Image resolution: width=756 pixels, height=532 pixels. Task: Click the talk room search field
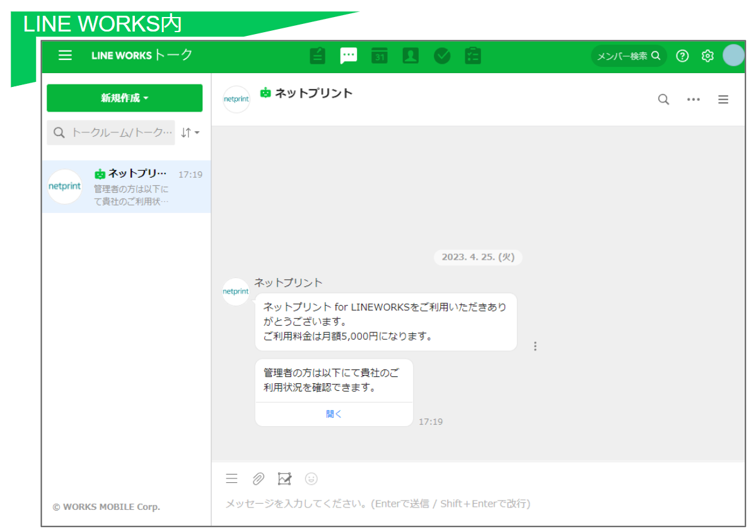[x=111, y=132]
